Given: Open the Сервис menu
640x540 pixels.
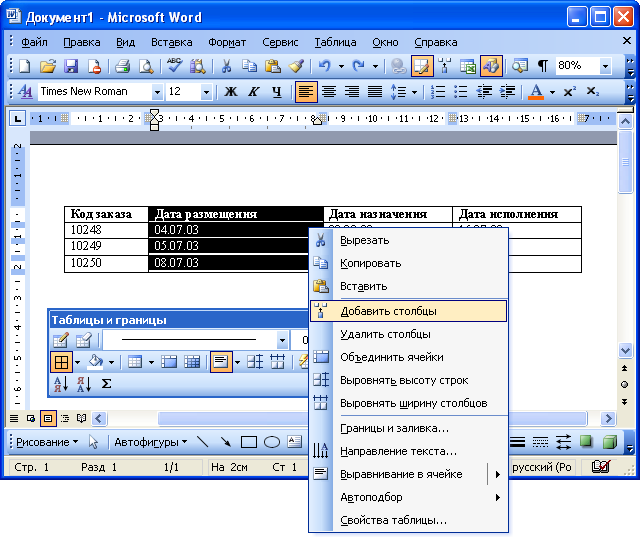Looking at the screenshot, I should 280,42.
